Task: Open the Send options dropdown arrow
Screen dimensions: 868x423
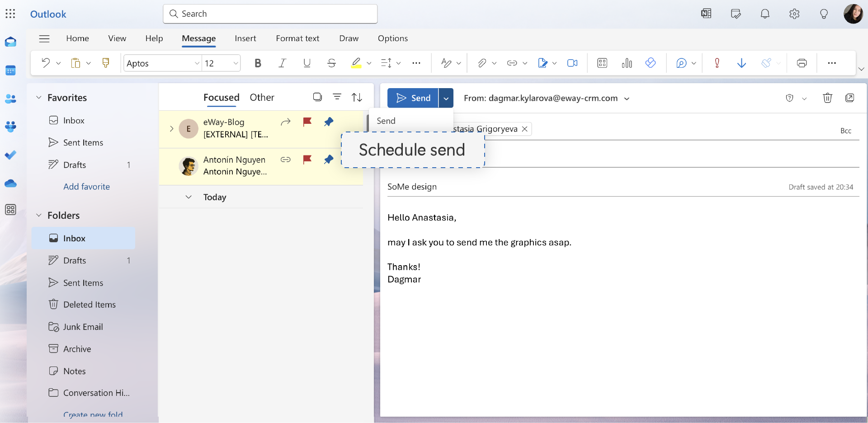Action: click(x=446, y=98)
